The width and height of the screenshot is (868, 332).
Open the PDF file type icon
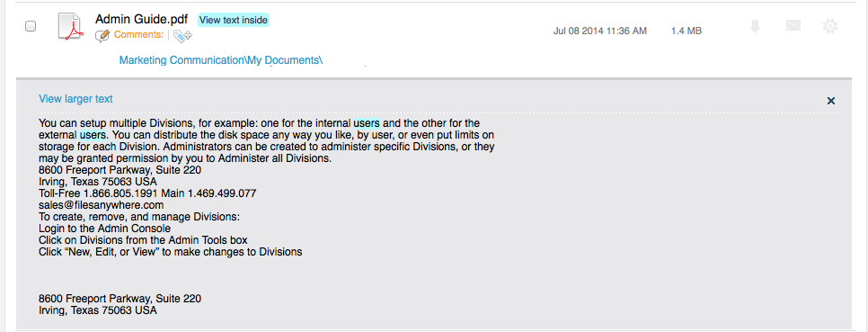pos(70,26)
